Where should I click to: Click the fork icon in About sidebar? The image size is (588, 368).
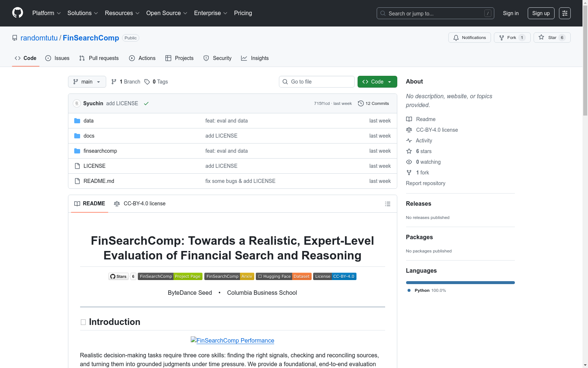[409, 173]
